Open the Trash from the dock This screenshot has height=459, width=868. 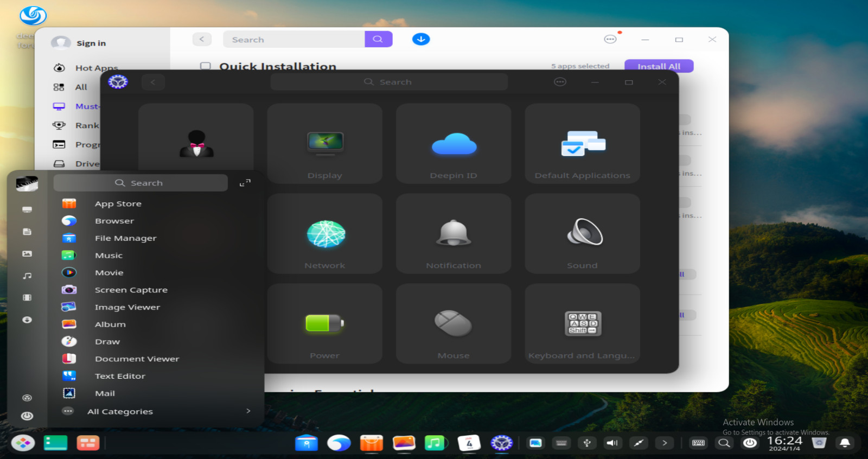tap(819, 443)
